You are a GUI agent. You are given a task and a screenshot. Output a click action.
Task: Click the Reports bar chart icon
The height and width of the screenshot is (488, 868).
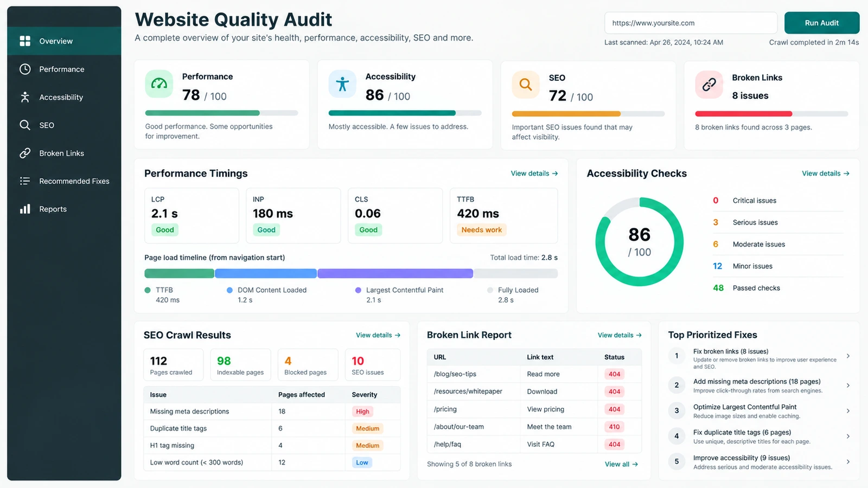pos(25,209)
